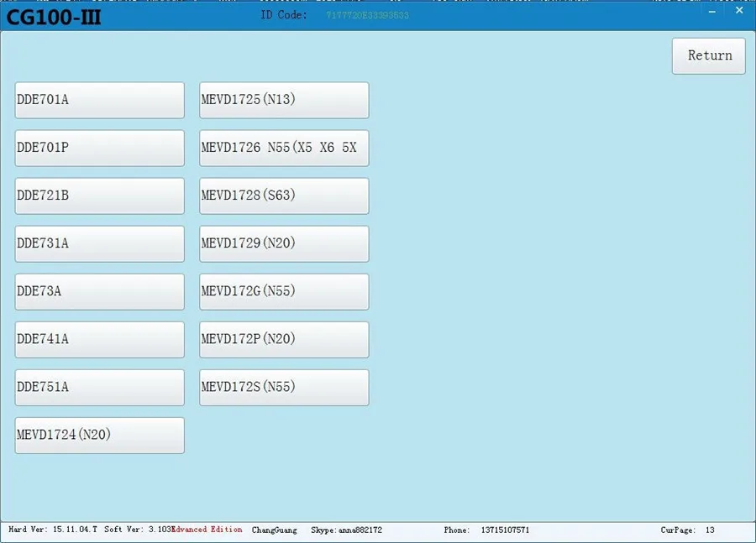Image resolution: width=756 pixels, height=543 pixels.
Task: Click the ID Code value
Action: [367, 15]
